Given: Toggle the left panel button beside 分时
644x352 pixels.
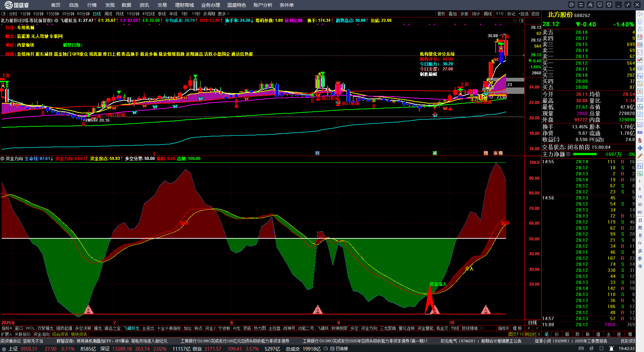Looking at the screenshot, I should point(4,14).
